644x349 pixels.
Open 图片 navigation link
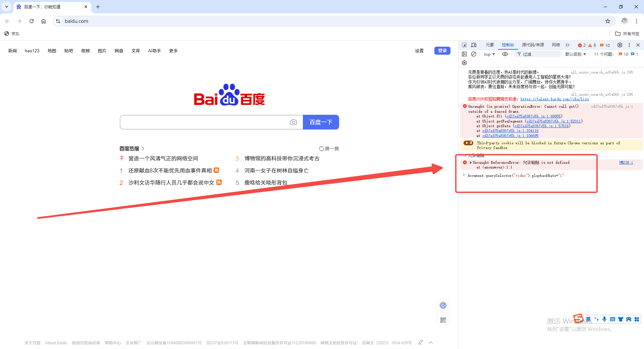click(x=102, y=51)
